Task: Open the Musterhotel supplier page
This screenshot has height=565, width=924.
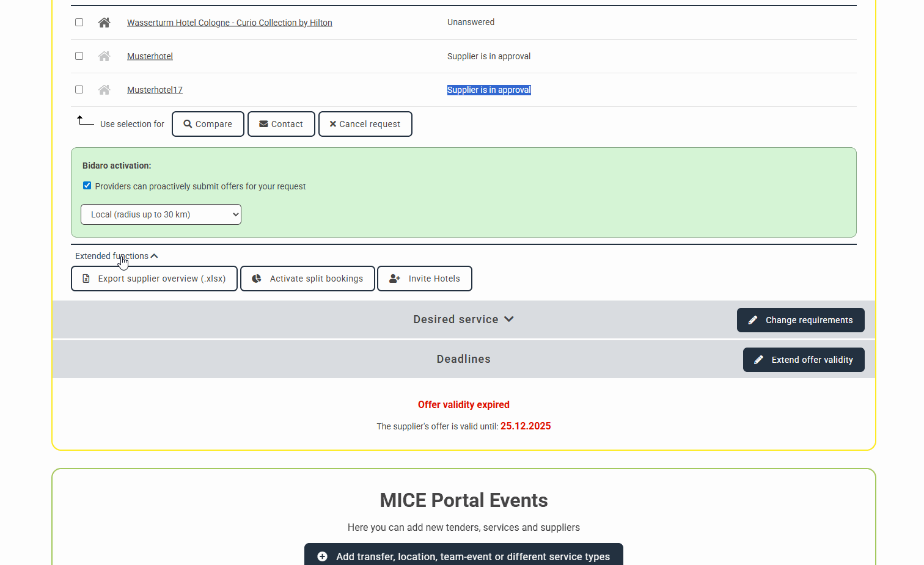Action: pyautogui.click(x=150, y=56)
